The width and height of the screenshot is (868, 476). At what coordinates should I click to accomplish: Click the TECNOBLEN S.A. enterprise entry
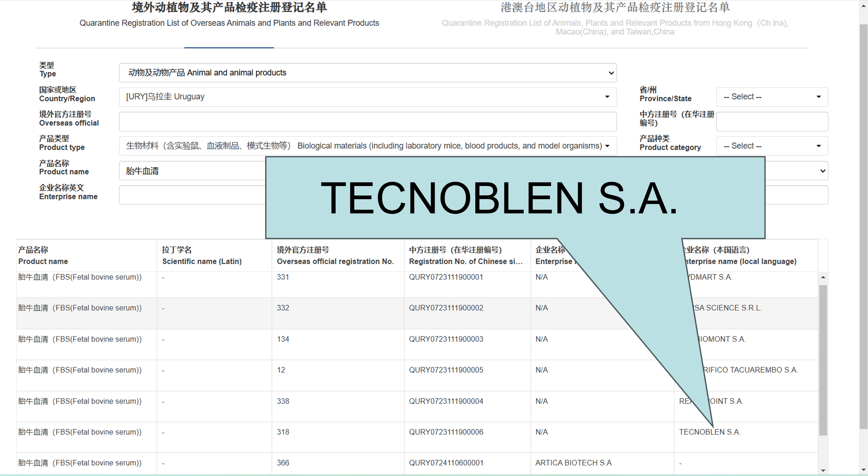click(710, 432)
